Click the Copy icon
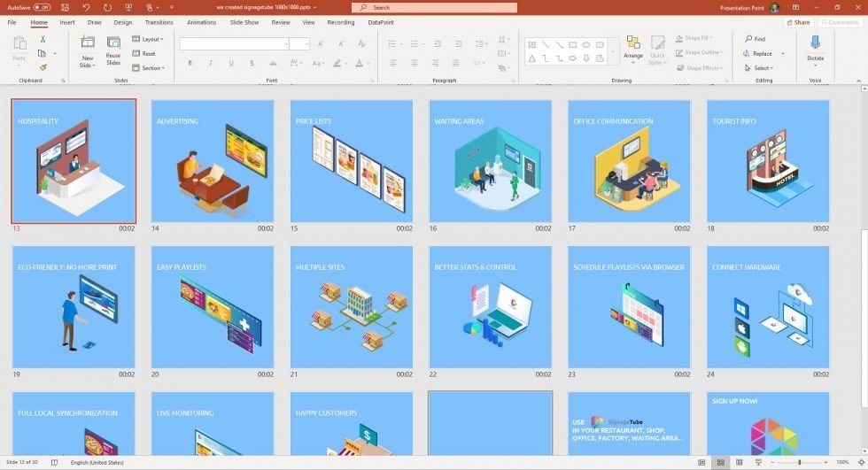 [x=42, y=54]
